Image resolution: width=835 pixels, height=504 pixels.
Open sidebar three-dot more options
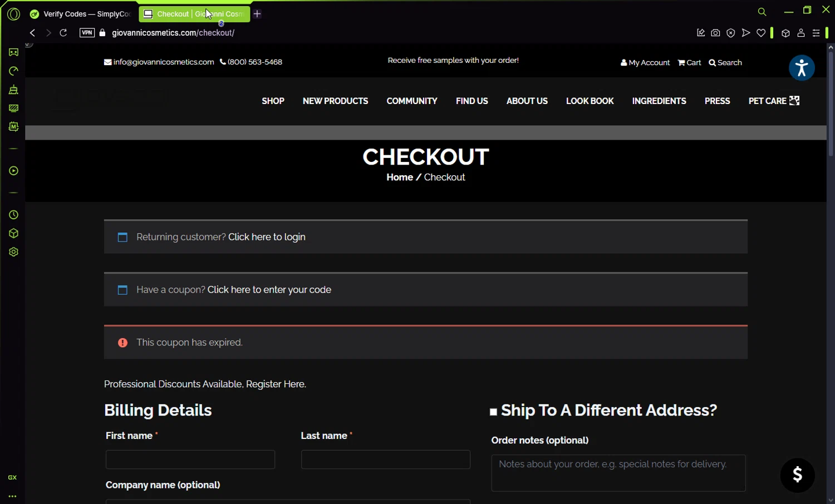[x=12, y=496]
